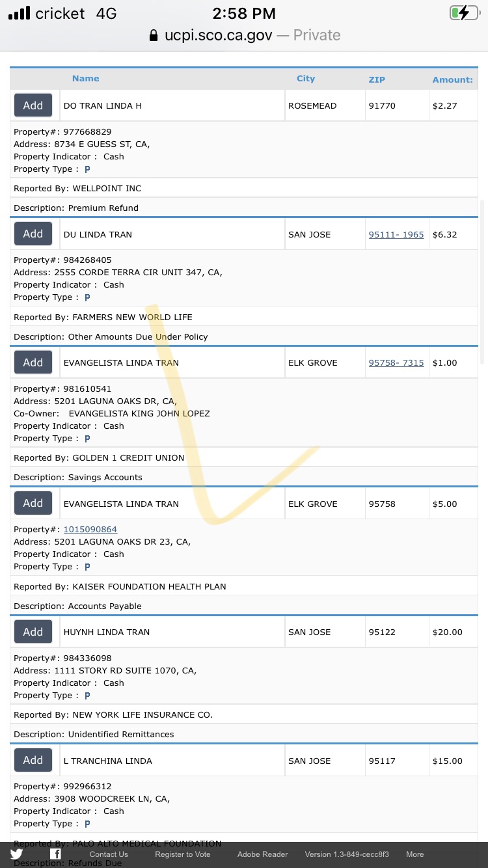Screen dimensions: 488x868
Task: Select Description: Unidentified Remittances
Action: pyautogui.click(x=94, y=735)
